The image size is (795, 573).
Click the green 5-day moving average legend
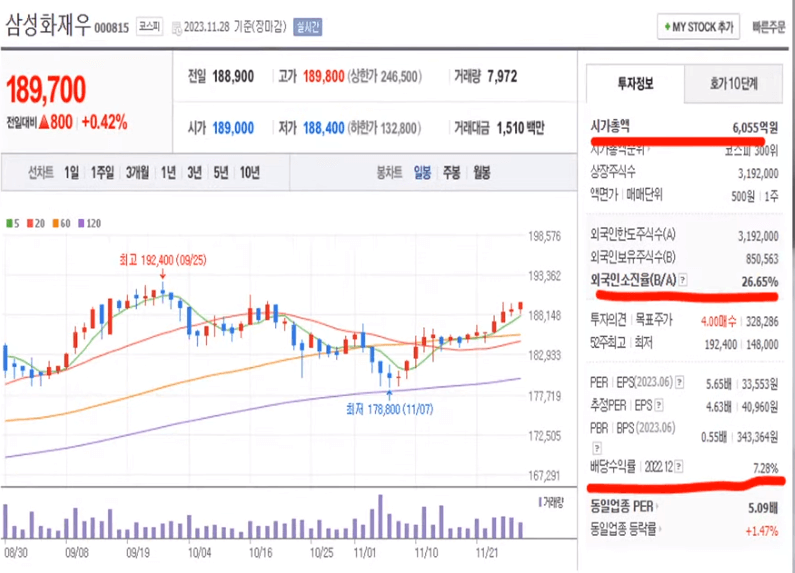pyautogui.click(x=13, y=223)
